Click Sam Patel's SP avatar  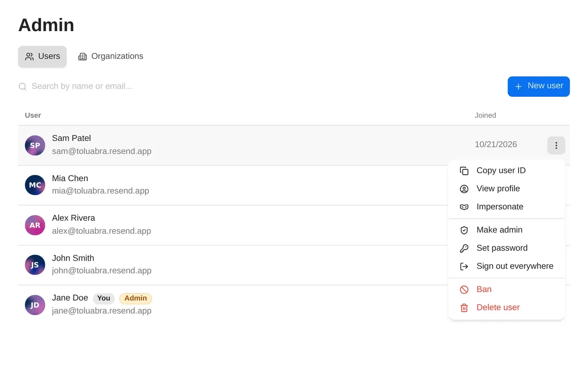coord(35,145)
